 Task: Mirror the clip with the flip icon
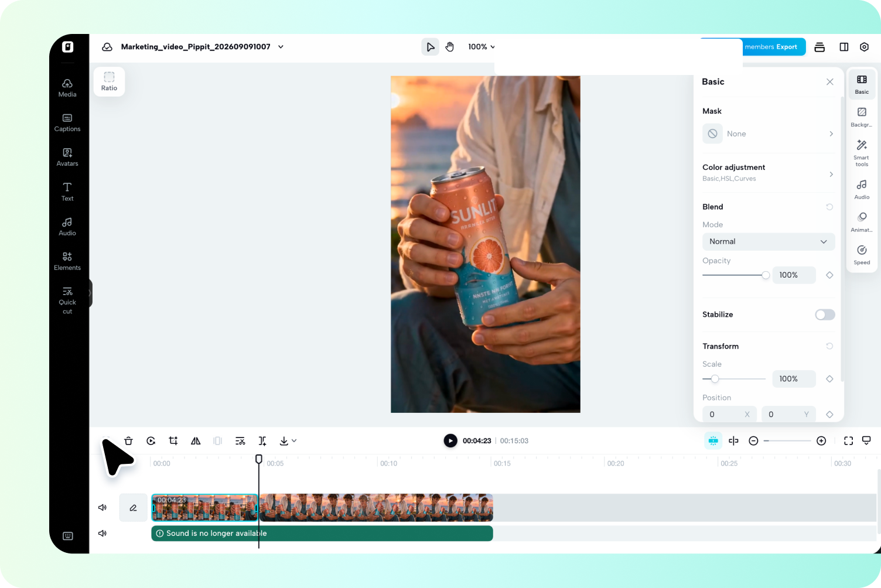coord(196,441)
